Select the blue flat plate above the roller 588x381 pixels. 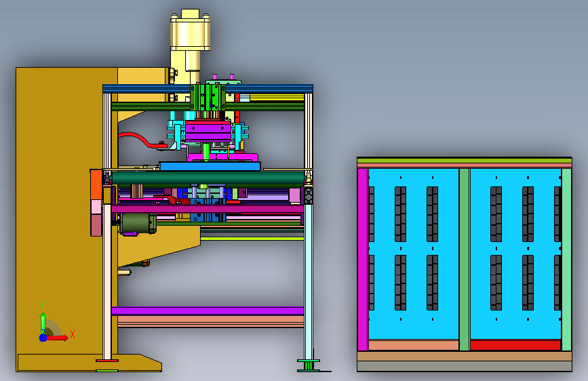[210, 166]
